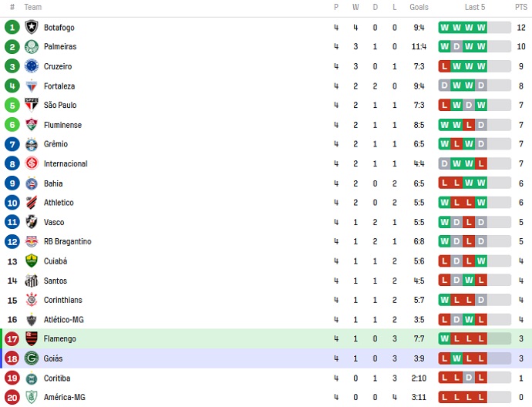532x407 pixels.
Task: Click the Botafogo club crest icon
Action: pyautogui.click(x=32, y=27)
